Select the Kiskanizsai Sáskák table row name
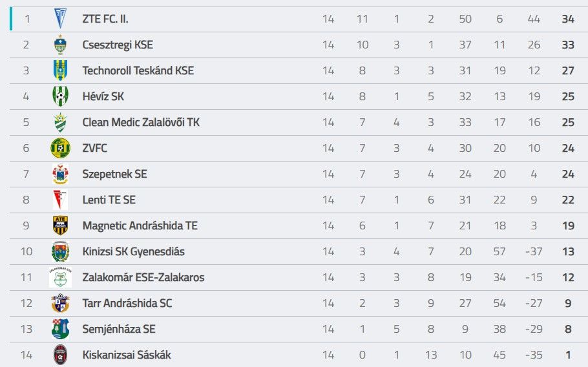This screenshot has width=588, height=367. coord(127,355)
